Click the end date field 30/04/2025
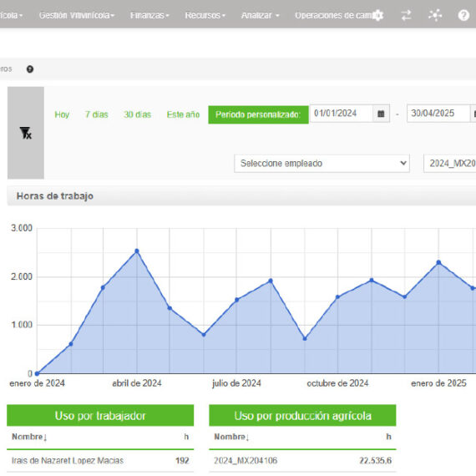The height and width of the screenshot is (476, 476). 438,114
